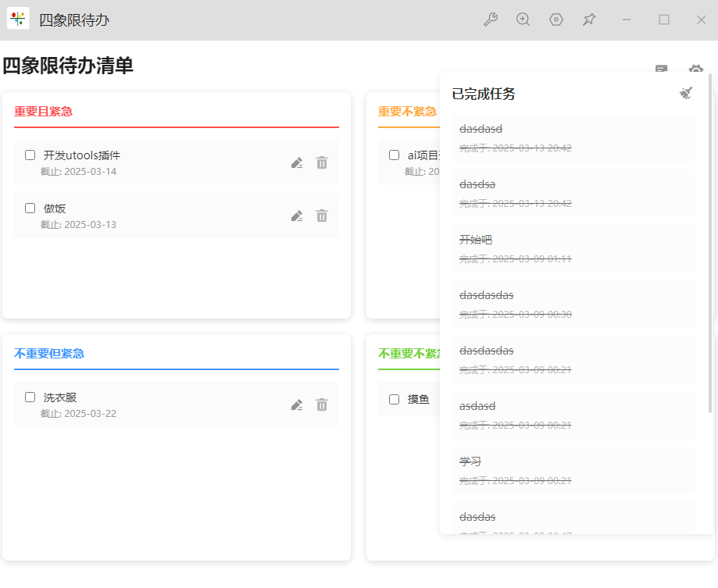Select completed task 学习

573,470
